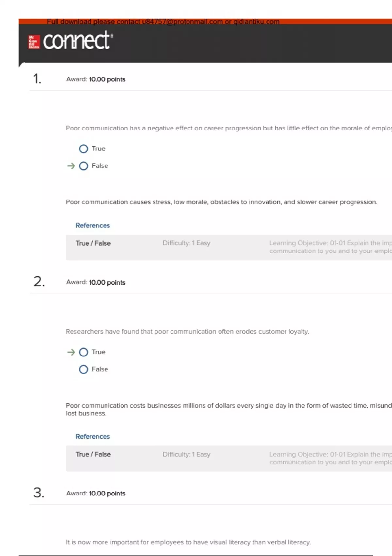Image resolution: width=392 pixels, height=556 pixels.
Task: Click the connect wordmark logo
Action: tap(78, 41)
